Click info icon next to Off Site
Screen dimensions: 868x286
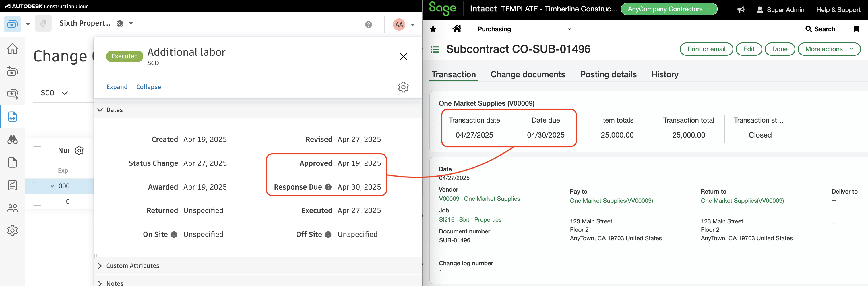coord(328,235)
